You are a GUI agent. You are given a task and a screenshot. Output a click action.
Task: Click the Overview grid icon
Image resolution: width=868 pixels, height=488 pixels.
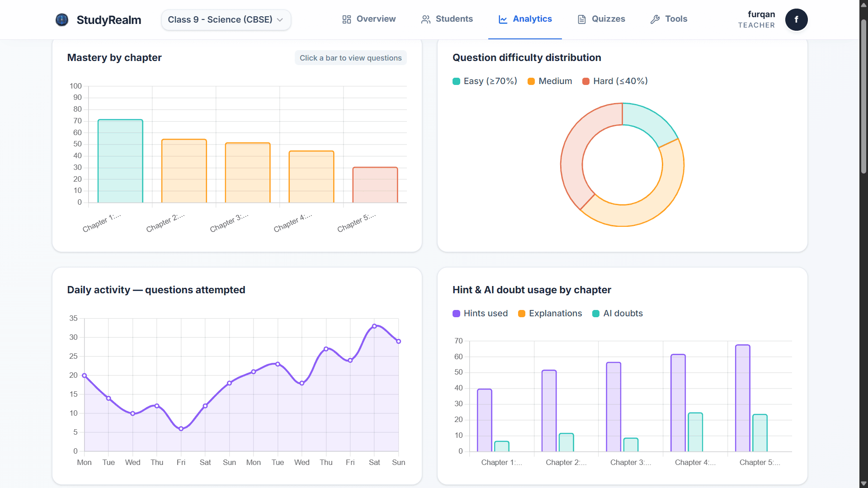pyautogui.click(x=347, y=19)
